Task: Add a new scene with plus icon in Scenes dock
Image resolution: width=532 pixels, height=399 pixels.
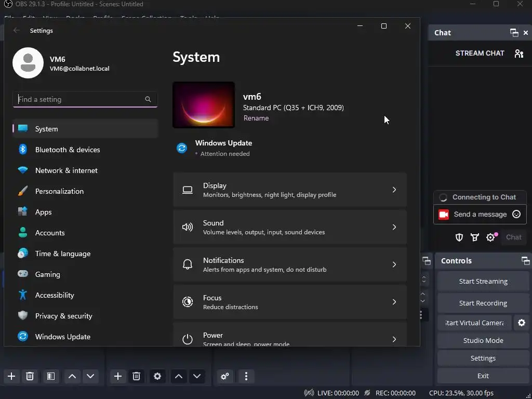Action: pyautogui.click(x=11, y=376)
